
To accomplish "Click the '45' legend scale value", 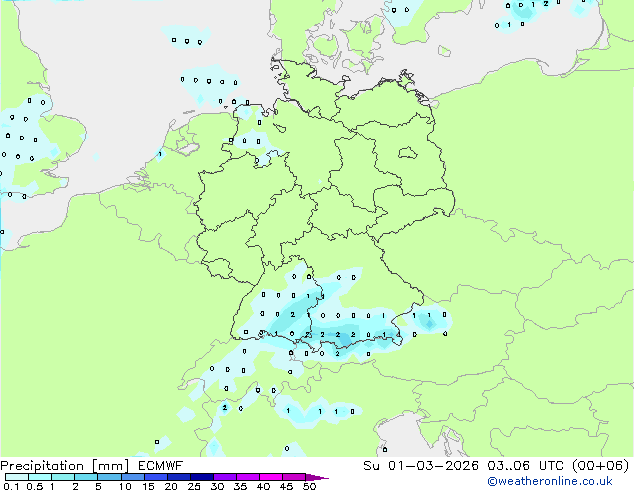I will pyautogui.click(x=286, y=486).
